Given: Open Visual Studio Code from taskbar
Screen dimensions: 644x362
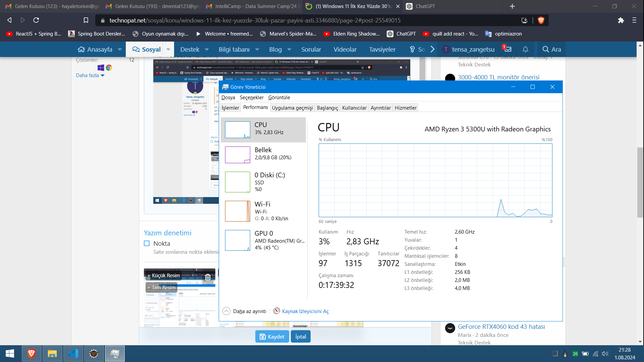Looking at the screenshot, I should [x=73, y=354].
